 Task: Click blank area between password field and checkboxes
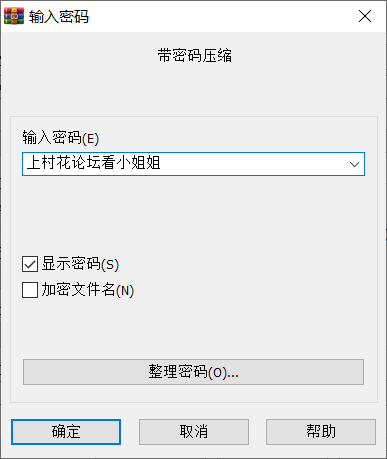click(193, 215)
